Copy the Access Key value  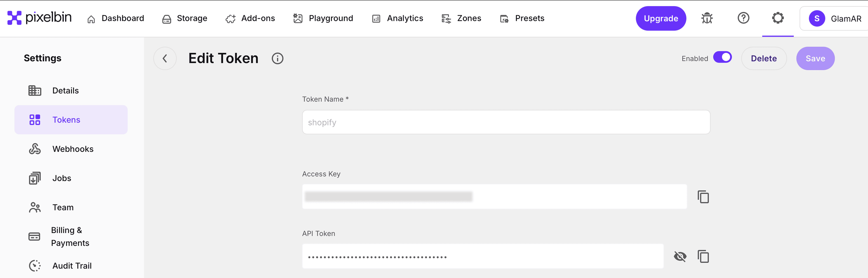[x=703, y=197]
